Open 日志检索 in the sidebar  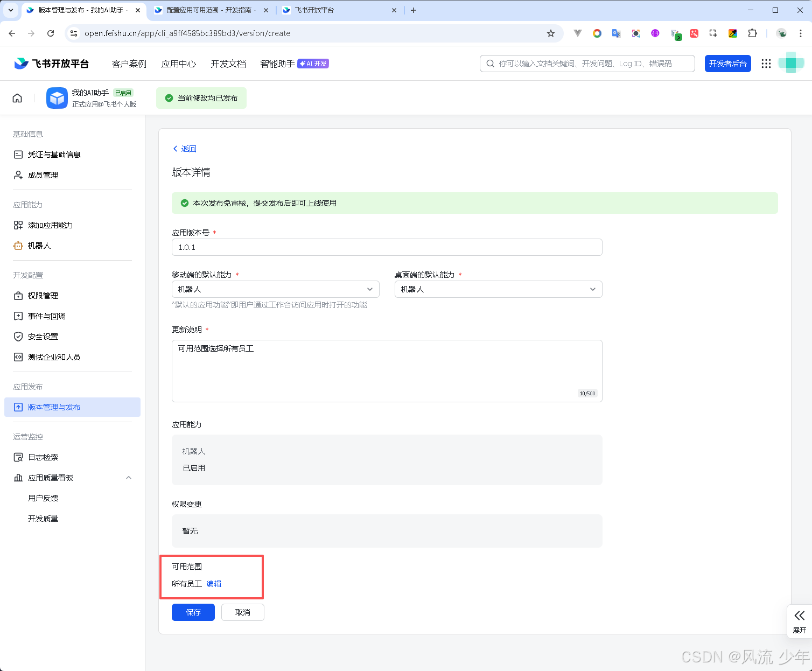click(43, 457)
